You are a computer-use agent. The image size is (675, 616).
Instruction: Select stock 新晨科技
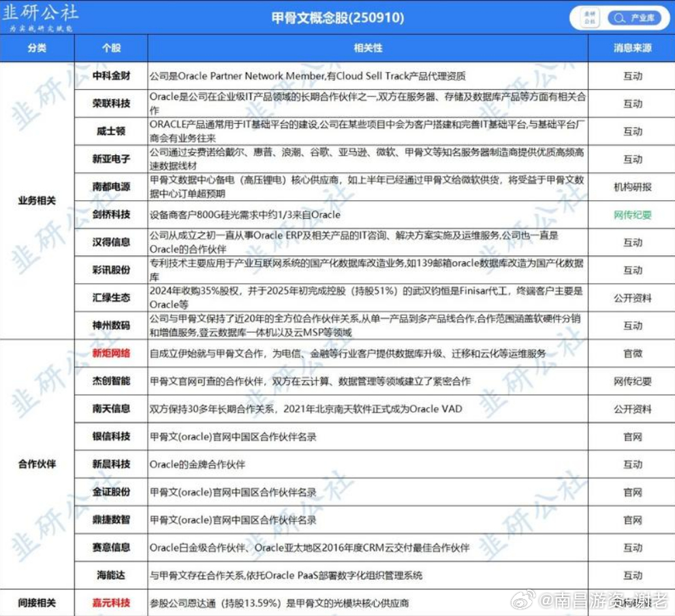(111, 464)
